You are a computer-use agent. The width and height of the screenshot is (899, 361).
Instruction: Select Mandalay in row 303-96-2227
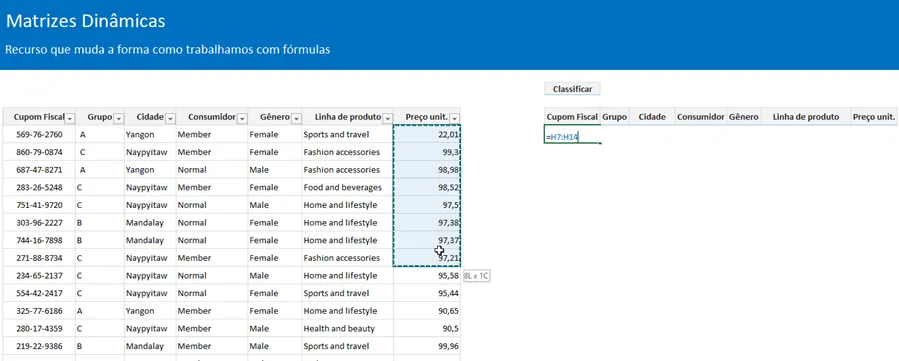pyautogui.click(x=150, y=223)
